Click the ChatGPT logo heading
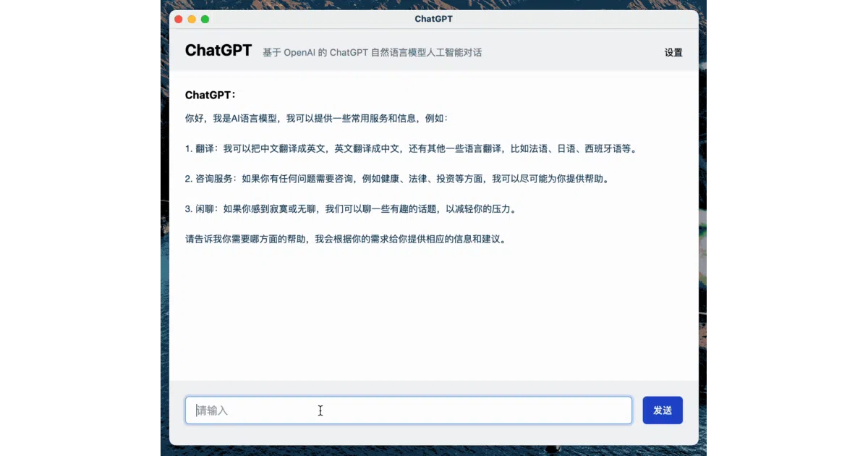 coord(218,51)
